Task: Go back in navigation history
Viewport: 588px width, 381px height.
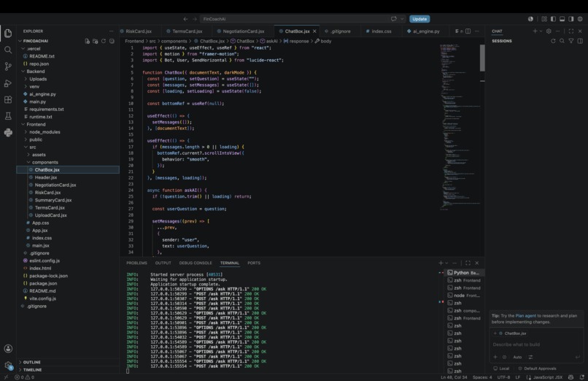Action: click(x=185, y=19)
